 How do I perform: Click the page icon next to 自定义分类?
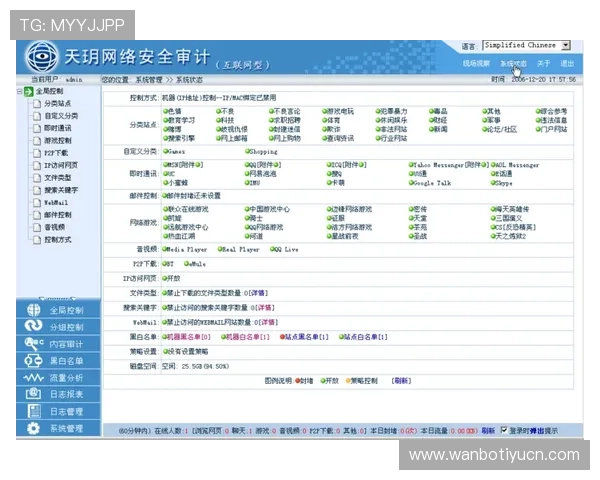pyautogui.click(x=37, y=116)
